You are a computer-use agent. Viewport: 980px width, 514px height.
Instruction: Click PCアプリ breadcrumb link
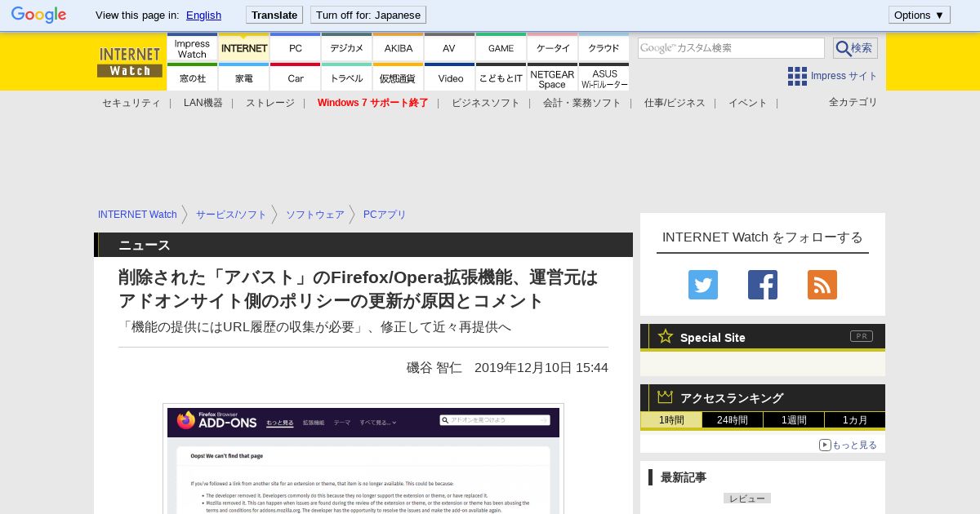(385, 215)
